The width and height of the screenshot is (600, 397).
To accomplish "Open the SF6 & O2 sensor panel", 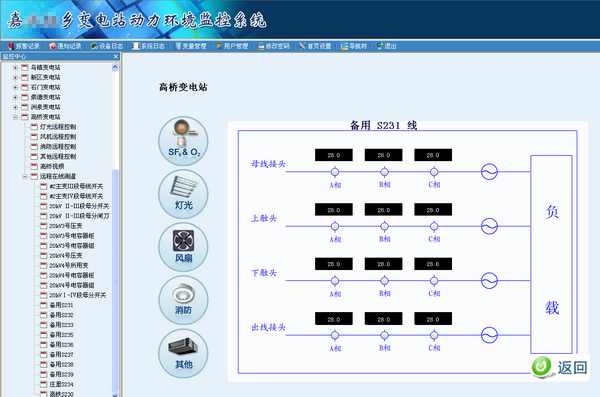I will (x=183, y=141).
